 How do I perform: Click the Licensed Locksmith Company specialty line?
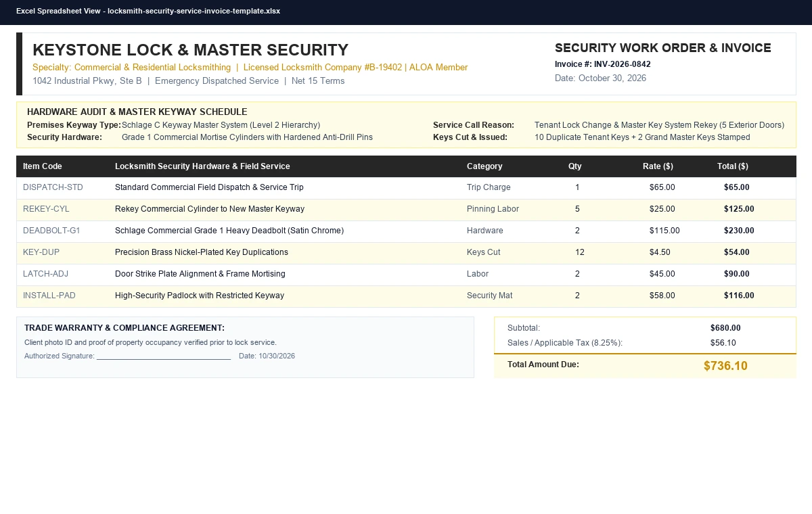coord(250,68)
